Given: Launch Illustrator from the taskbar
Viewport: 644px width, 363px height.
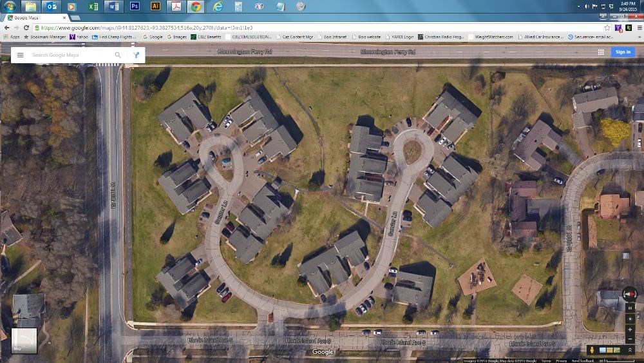Looking at the screenshot, I should (155, 6).
